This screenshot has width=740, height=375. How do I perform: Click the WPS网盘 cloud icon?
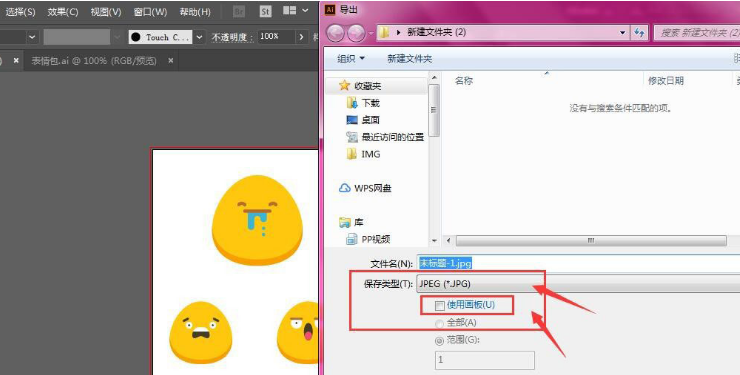[x=345, y=188]
